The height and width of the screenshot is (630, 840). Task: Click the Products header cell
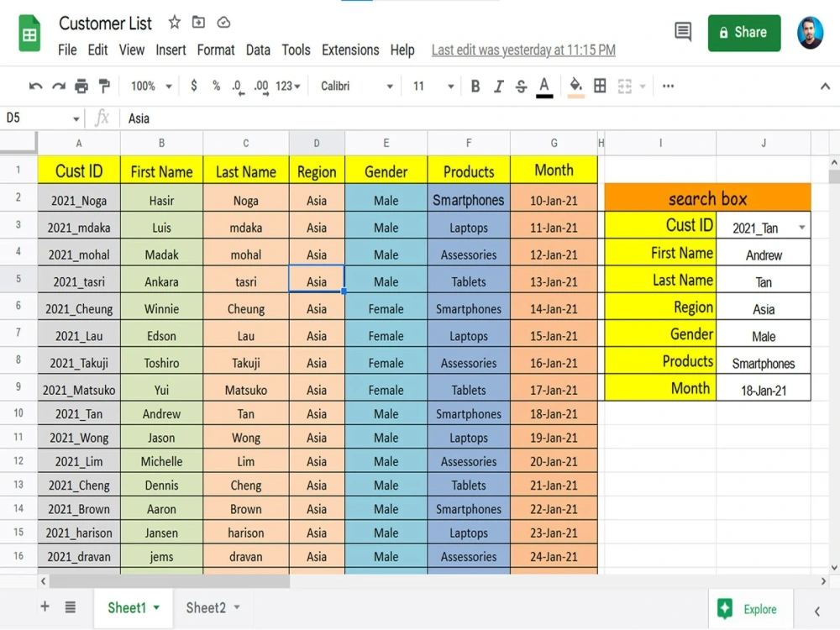click(469, 171)
